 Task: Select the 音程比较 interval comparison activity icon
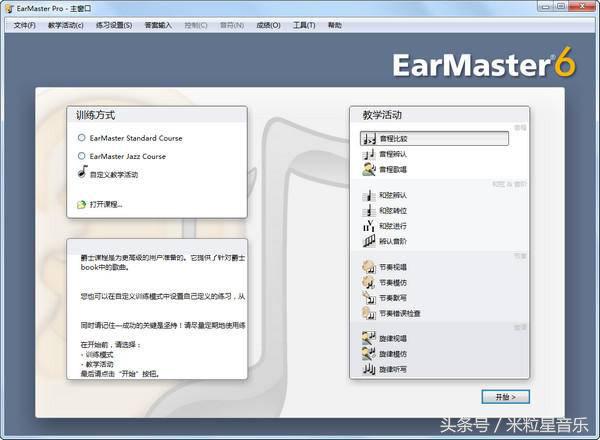[x=369, y=139]
